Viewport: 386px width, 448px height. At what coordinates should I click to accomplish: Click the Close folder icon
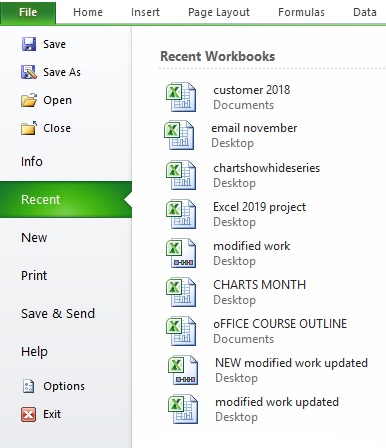pos(29,128)
